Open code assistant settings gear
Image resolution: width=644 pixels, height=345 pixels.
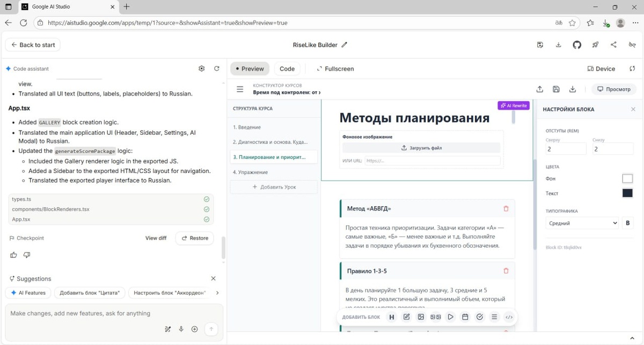coord(202,69)
